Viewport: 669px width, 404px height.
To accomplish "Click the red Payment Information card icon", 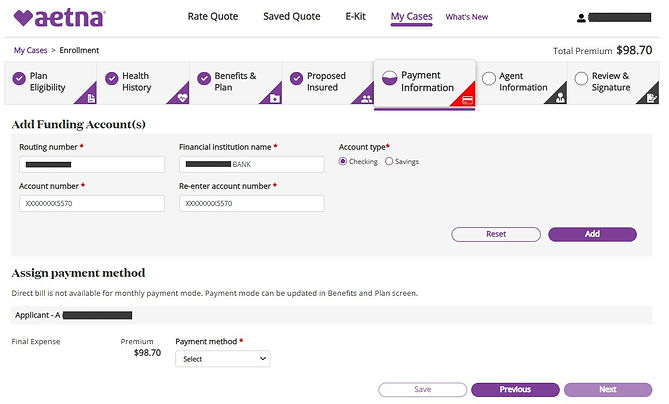I will tap(468, 100).
